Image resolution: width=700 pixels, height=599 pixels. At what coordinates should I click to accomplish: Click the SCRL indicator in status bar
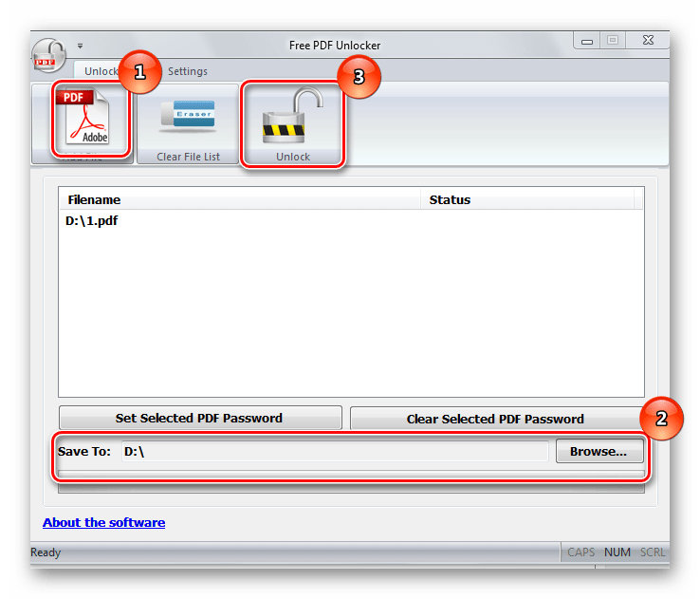pos(653,552)
